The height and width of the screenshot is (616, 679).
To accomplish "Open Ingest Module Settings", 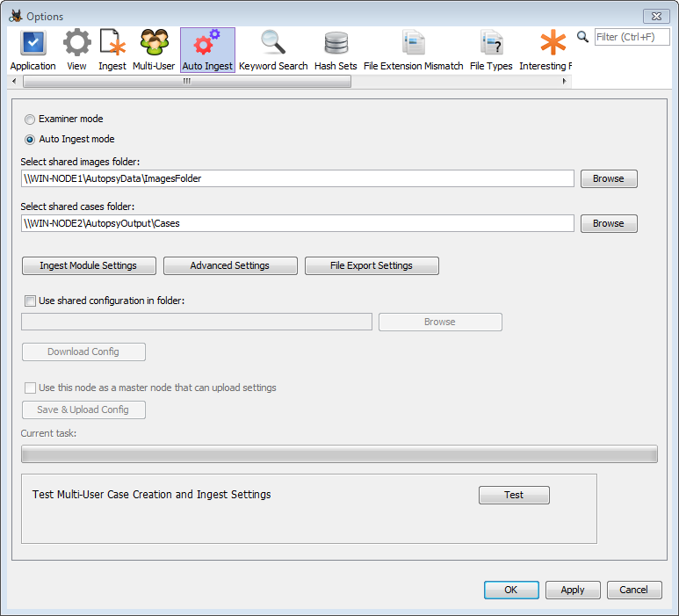I will (88, 265).
